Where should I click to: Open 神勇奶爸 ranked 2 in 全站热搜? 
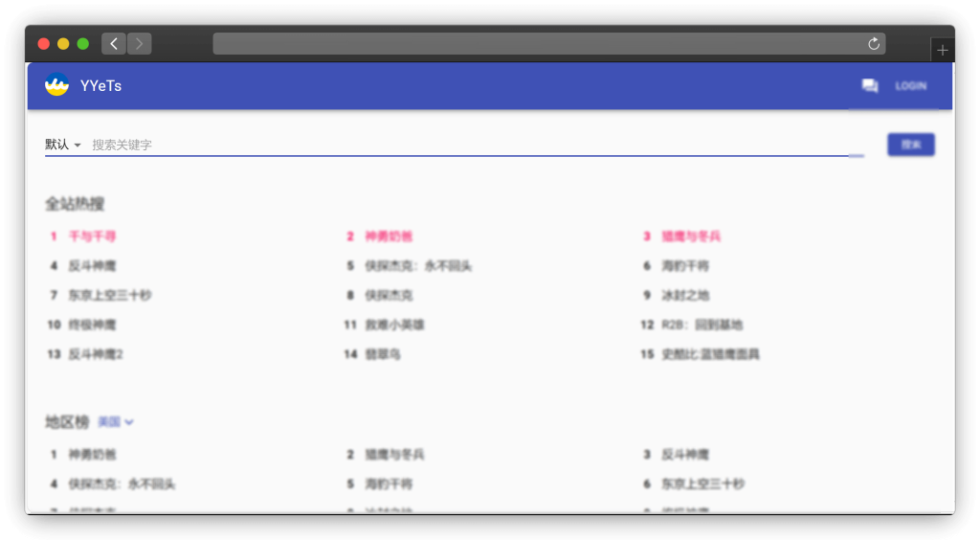pos(389,236)
